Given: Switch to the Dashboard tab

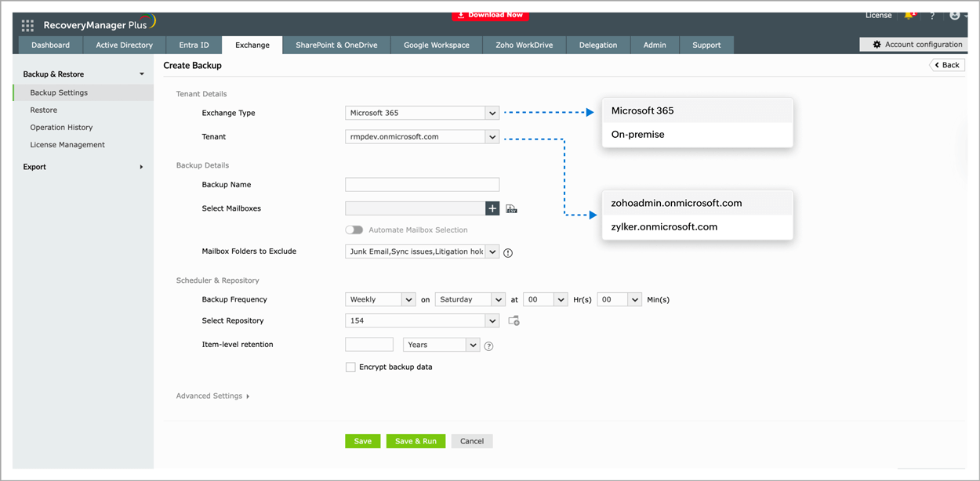Looking at the screenshot, I should tap(50, 45).
